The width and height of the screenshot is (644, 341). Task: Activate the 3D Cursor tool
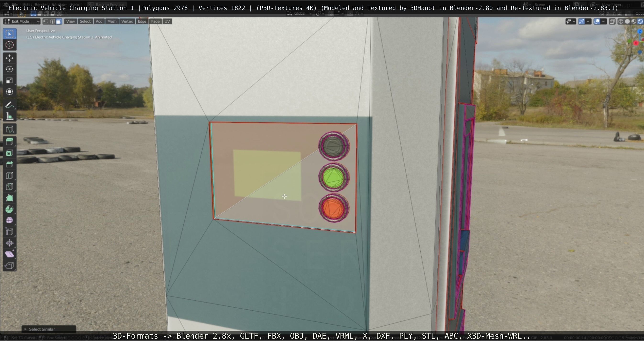[10, 45]
